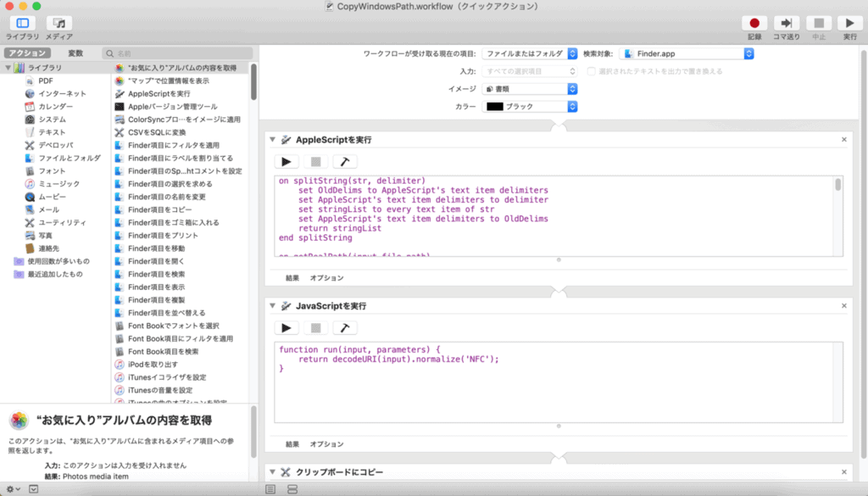Screen dimensions: 868x496
Task: Open the 書類 image dropdown
Action: (x=530, y=88)
